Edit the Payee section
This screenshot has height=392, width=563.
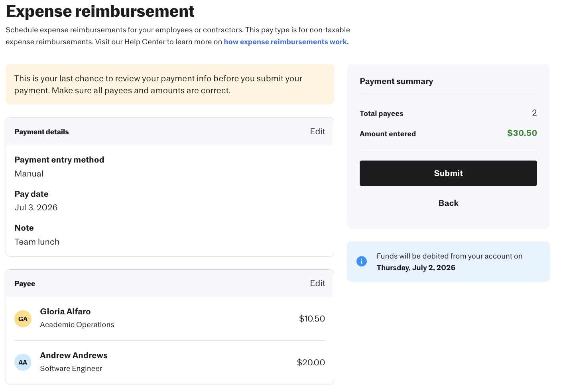317,283
